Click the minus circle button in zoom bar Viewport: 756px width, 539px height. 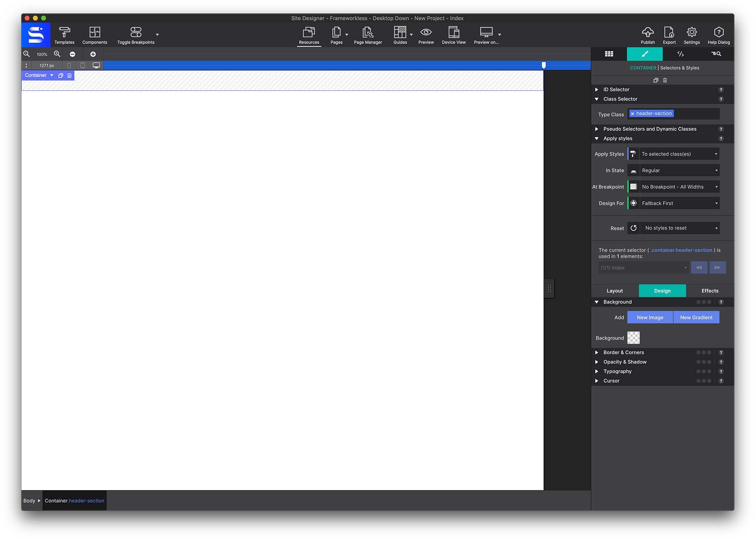point(72,54)
